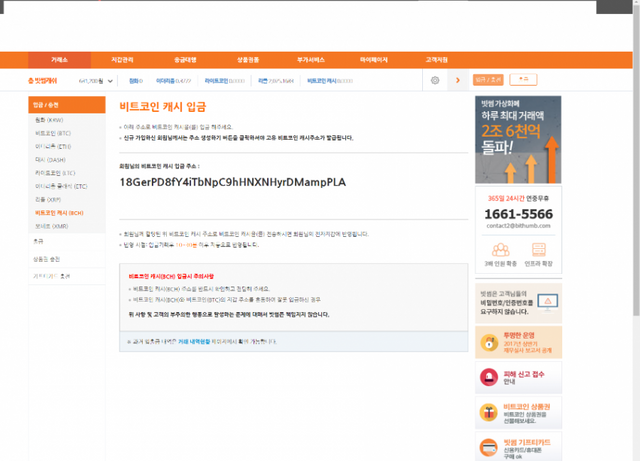Click the 빗썸캐쉬 link in ticker bar
The width and height of the screenshot is (640, 461).
pyautogui.click(x=42, y=81)
